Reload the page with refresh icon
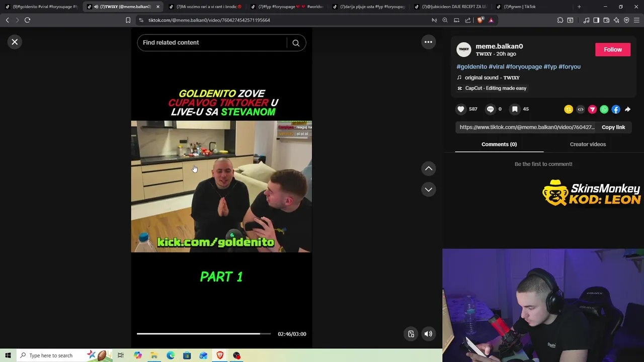Screen dimensions: 644x362 (x=27, y=20)
